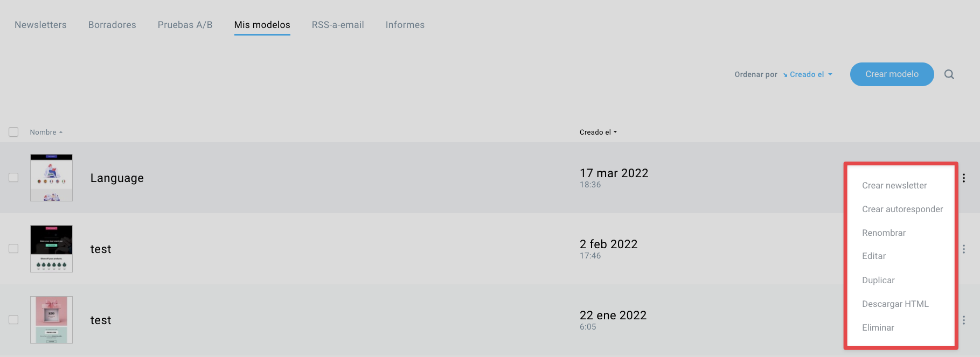Sort by the Creado el column header
Viewport: 980px width, 357px height.
pos(598,132)
